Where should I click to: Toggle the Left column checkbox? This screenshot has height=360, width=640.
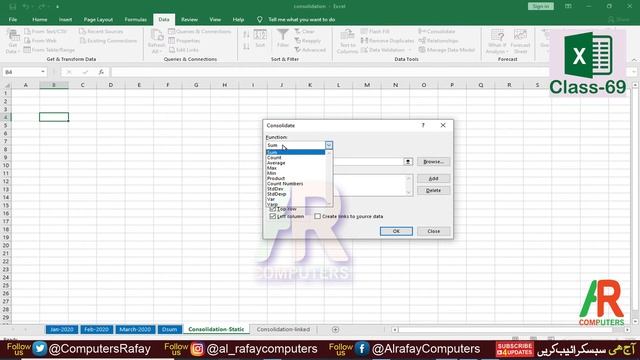(x=273, y=216)
